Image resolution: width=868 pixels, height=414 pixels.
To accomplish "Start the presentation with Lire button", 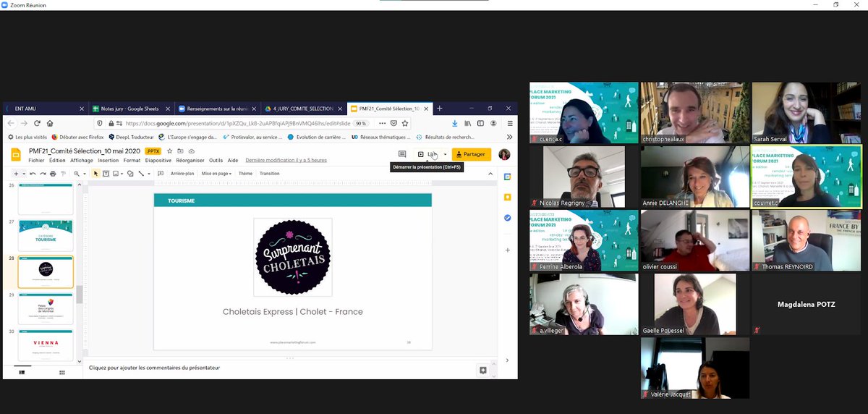I will (x=427, y=154).
